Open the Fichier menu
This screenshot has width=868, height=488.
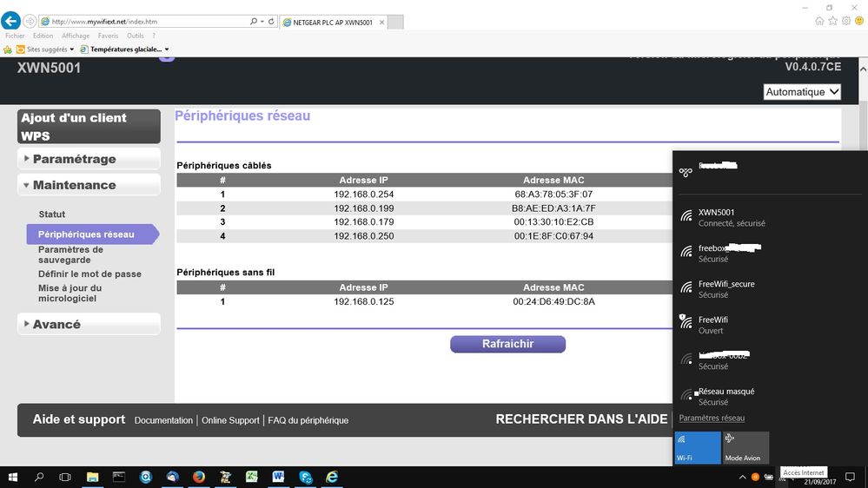click(15, 36)
